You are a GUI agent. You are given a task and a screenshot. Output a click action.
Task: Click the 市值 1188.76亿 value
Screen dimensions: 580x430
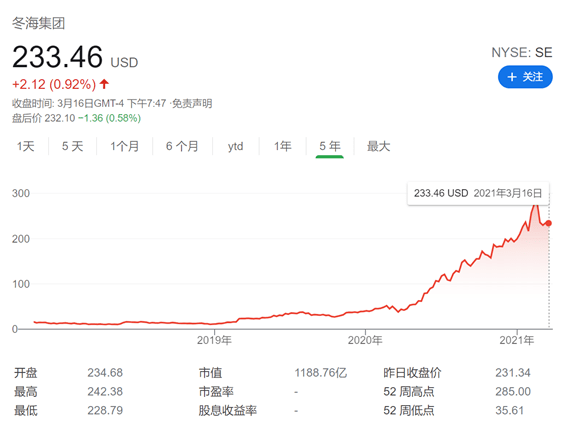(321, 373)
